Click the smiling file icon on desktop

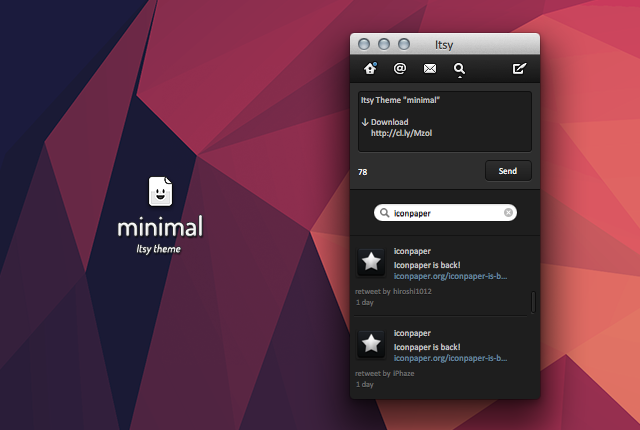click(160, 191)
